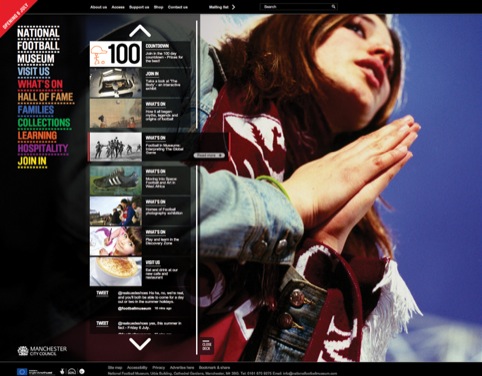Viewport: 482px width, 376px height.
Task: Click the Homes of Football description text
Action: (x=164, y=211)
